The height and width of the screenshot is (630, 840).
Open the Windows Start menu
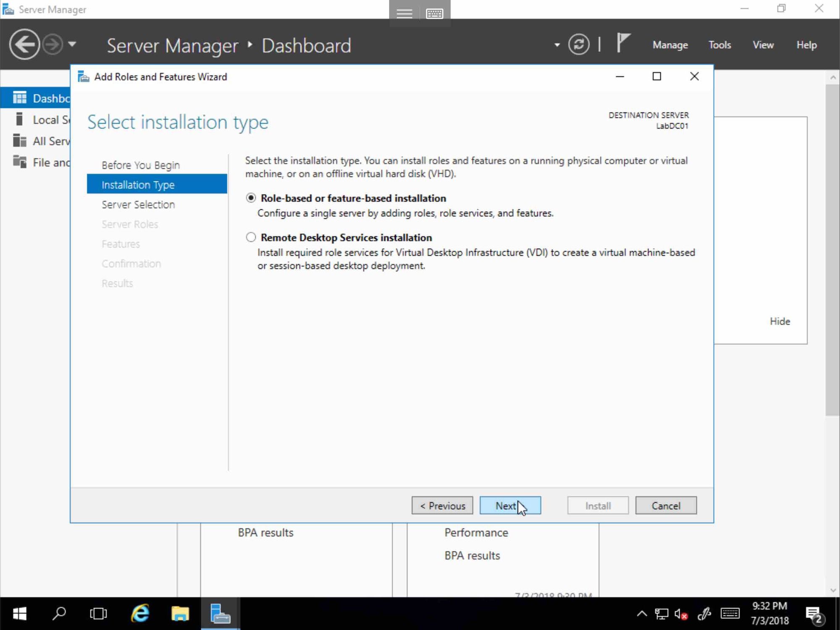click(19, 614)
